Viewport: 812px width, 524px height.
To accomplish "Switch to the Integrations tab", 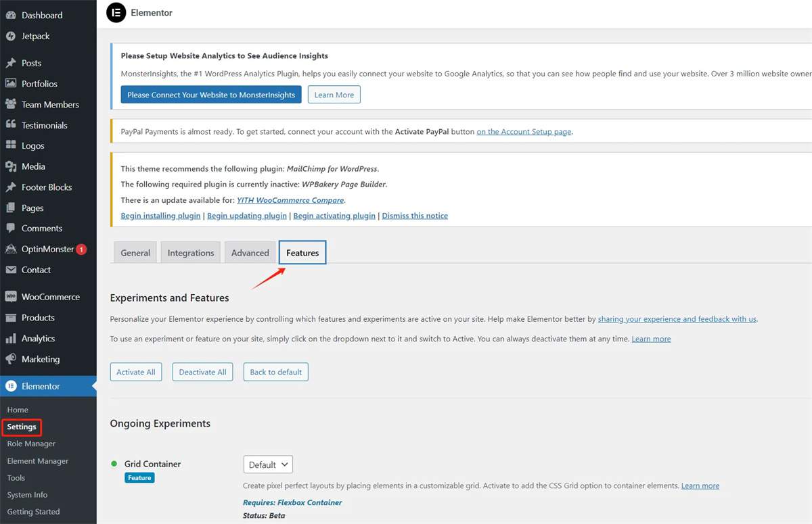I will [191, 253].
